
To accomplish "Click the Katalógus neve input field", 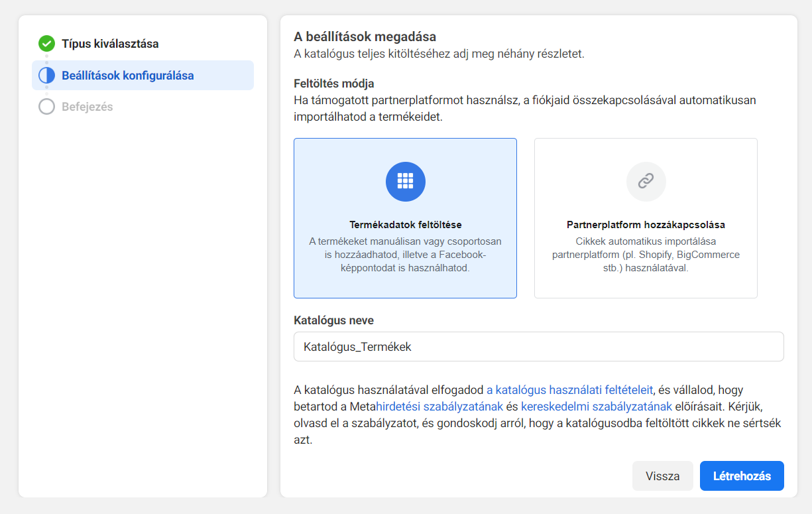I will pos(539,347).
